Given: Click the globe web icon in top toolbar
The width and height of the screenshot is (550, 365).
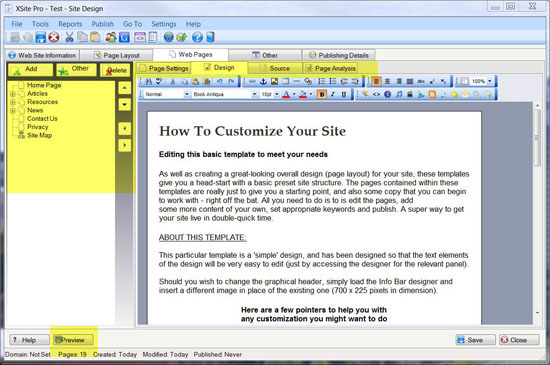Looking at the screenshot, I should pos(169,37).
